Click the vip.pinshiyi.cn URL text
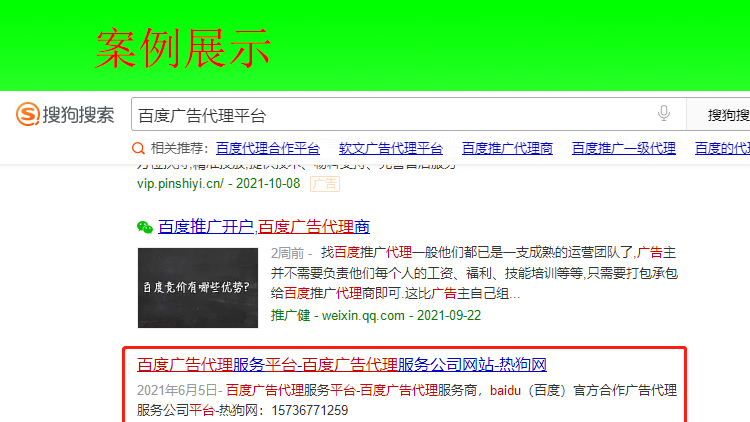 pyautogui.click(x=180, y=184)
